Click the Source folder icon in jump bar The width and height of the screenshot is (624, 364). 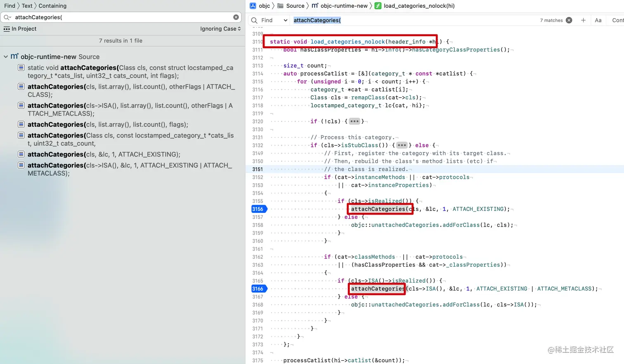pos(281,6)
